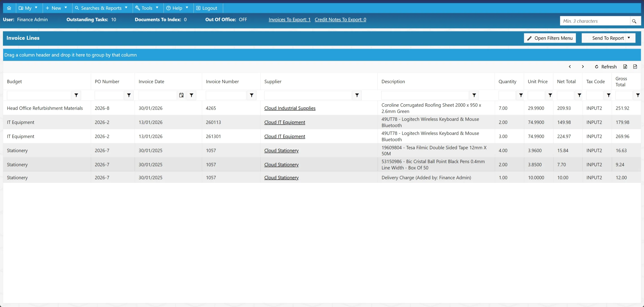Open the Invoice Date column filter icon
The image size is (644, 307).
click(191, 95)
